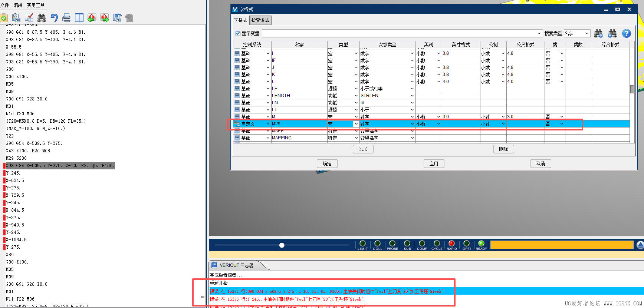This screenshot has height=308, width=644.
Task: Click the LIMIT status light
Action: click(x=363, y=244)
